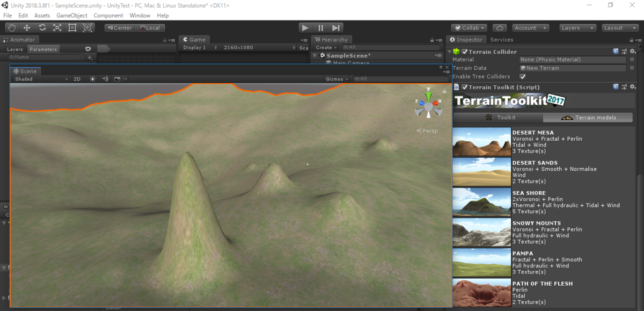Pause the game playback
This screenshot has height=311, width=644.
[x=320, y=28]
